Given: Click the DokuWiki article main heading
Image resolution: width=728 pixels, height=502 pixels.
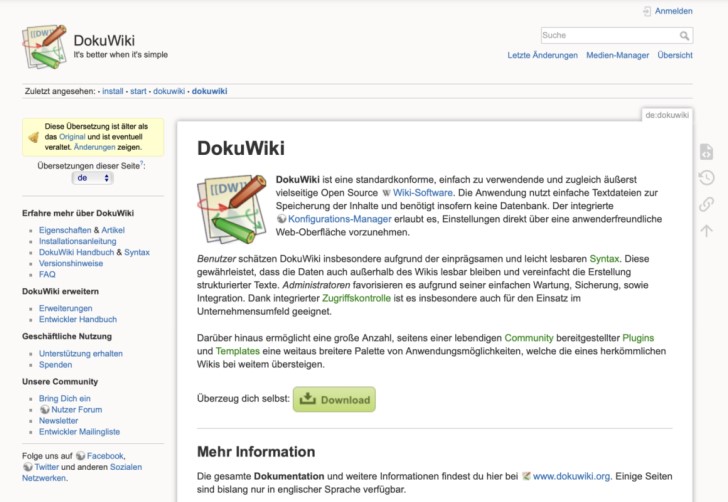Looking at the screenshot, I should pos(241,148).
